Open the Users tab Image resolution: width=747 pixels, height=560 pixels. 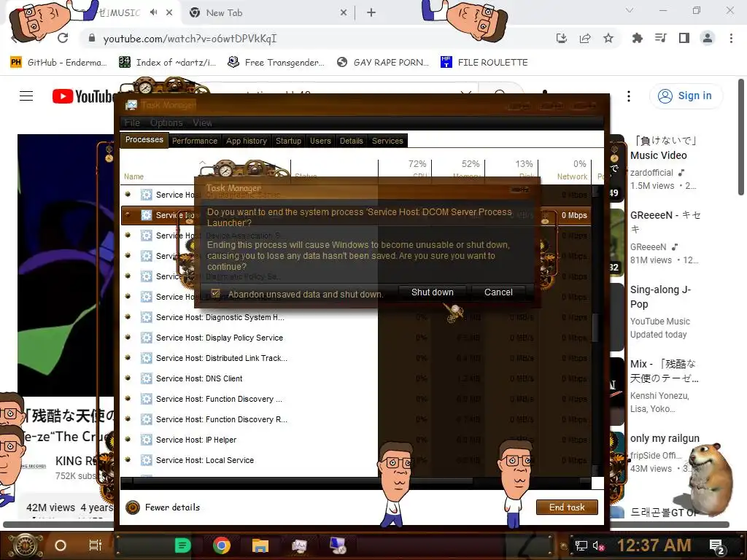click(320, 141)
